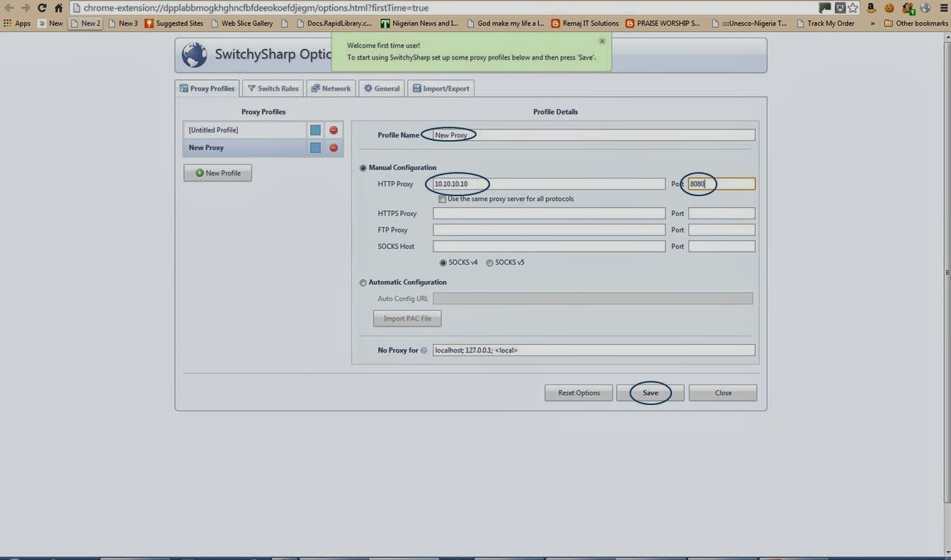The height and width of the screenshot is (560, 951).
Task: Open the Other bookmarks folder
Action: pos(916,23)
